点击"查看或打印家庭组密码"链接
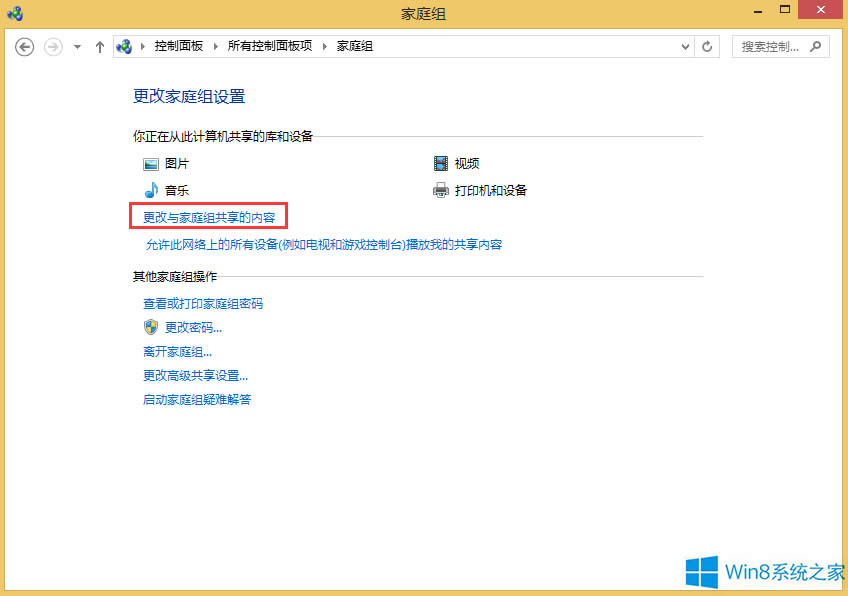The height and width of the screenshot is (596, 848). [201, 303]
